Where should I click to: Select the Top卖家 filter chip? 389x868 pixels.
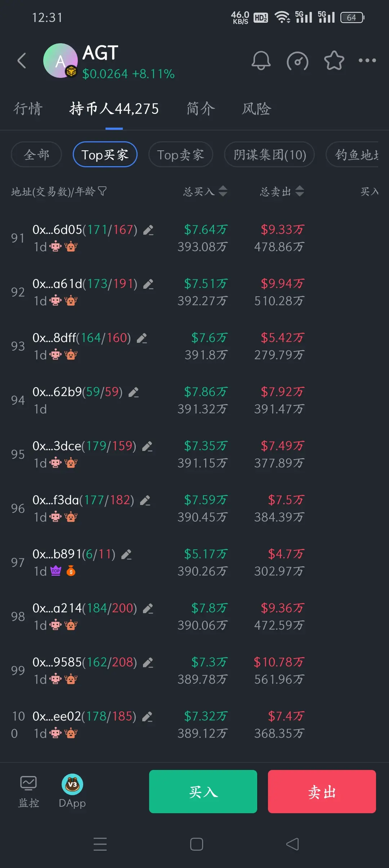click(x=180, y=155)
